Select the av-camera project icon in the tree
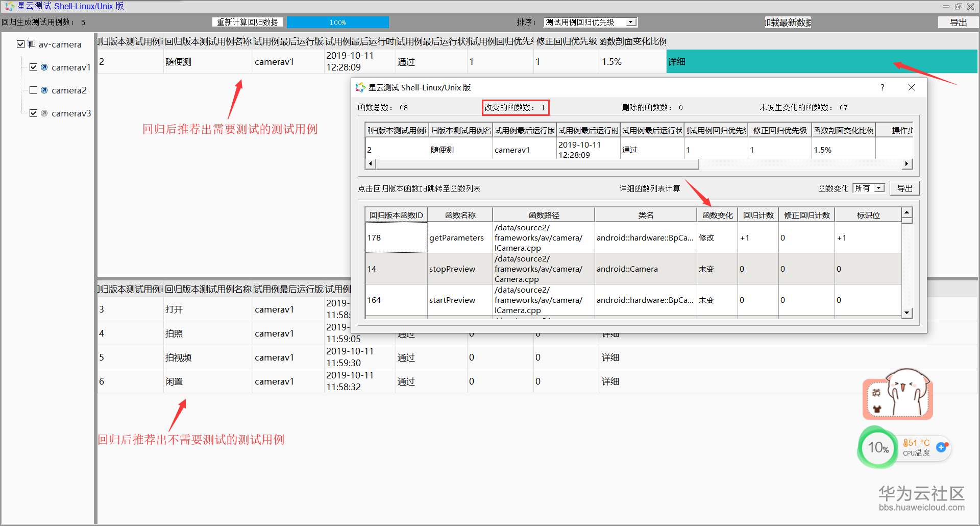 [x=32, y=44]
